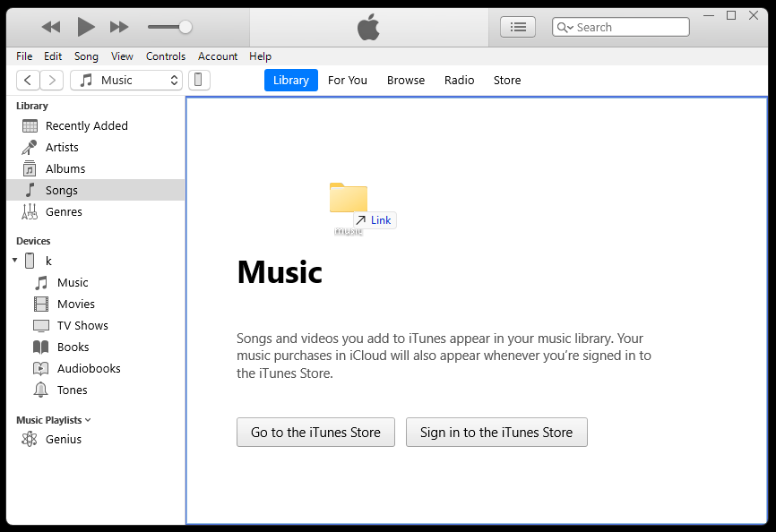
Task: Select device named k
Action: [x=48, y=261]
